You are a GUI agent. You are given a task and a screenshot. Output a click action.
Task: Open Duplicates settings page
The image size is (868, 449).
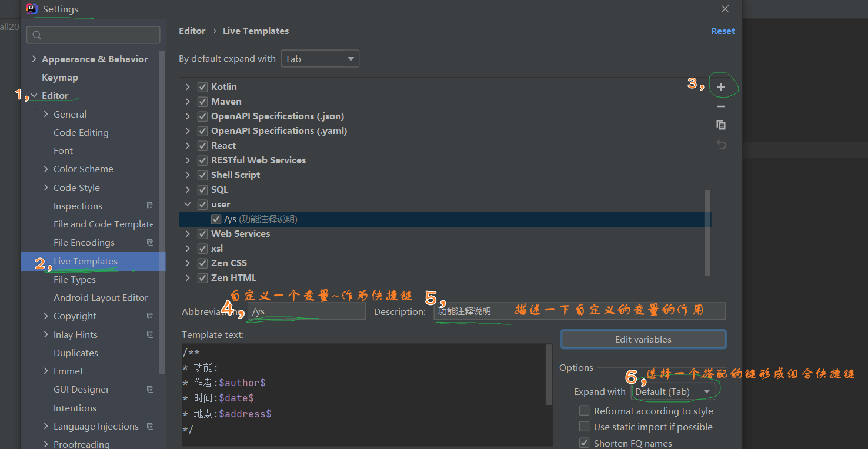pos(76,353)
